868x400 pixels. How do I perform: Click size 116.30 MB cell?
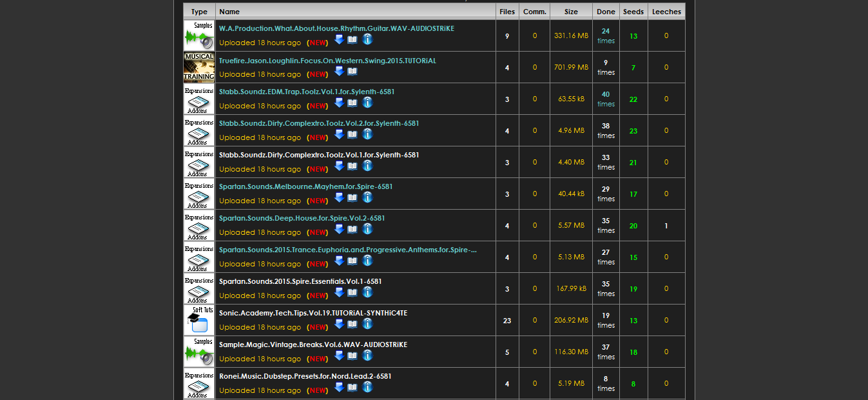pos(571,352)
